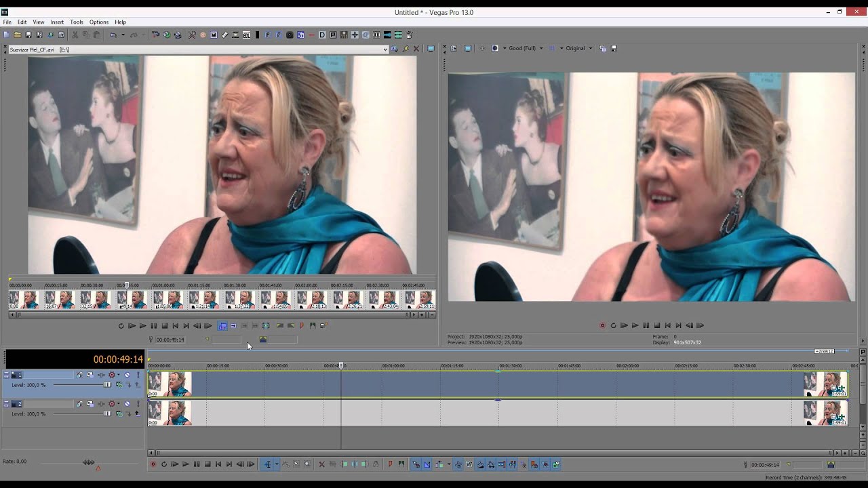Play from start in timeline transport
The image size is (868, 488).
[175, 464]
